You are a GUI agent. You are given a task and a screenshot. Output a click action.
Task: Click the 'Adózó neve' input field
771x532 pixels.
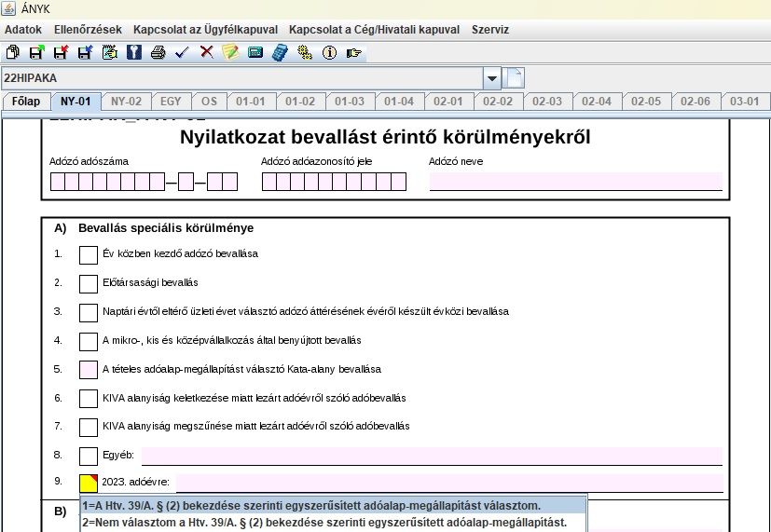(x=575, y=182)
